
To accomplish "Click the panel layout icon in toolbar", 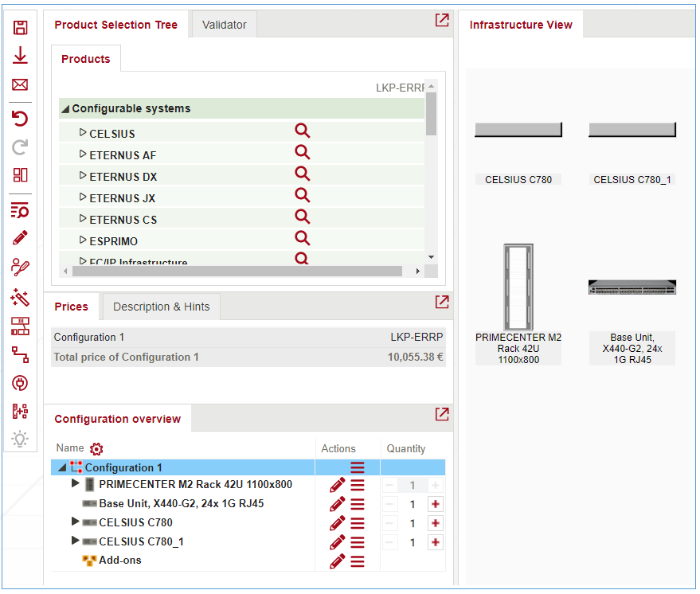I will tap(20, 175).
